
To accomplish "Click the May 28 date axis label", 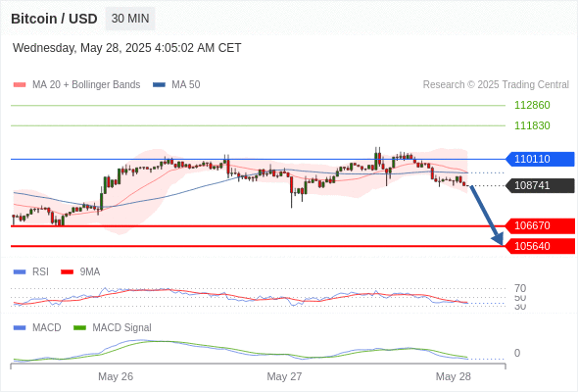I will pos(453,376).
